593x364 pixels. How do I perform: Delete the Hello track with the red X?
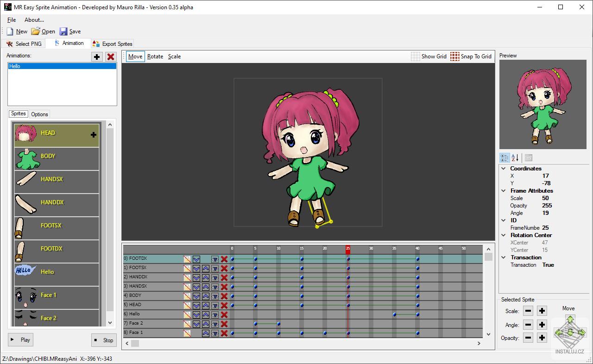(x=224, y=314)
